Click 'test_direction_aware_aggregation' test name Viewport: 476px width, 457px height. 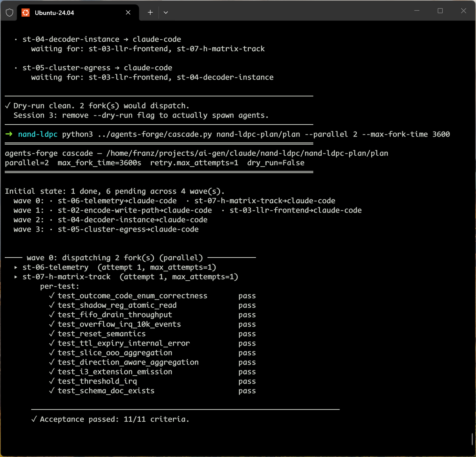tap(128, 363)
